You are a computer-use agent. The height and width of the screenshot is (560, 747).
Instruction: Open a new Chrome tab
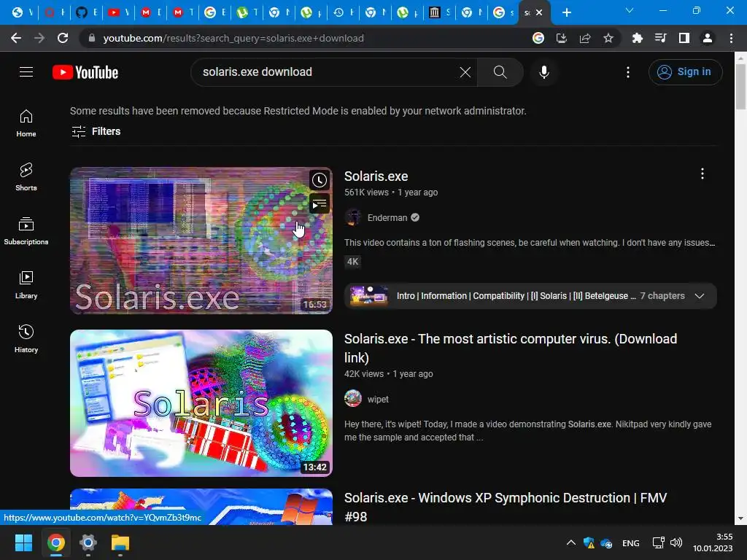(566, 12)
